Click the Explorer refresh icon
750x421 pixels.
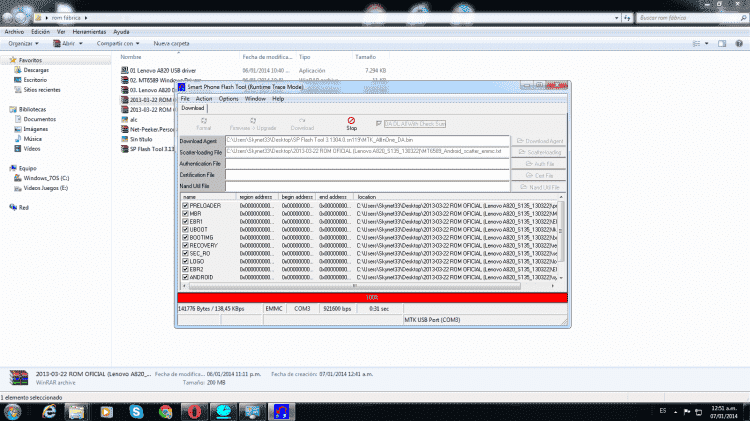(627, 18)
